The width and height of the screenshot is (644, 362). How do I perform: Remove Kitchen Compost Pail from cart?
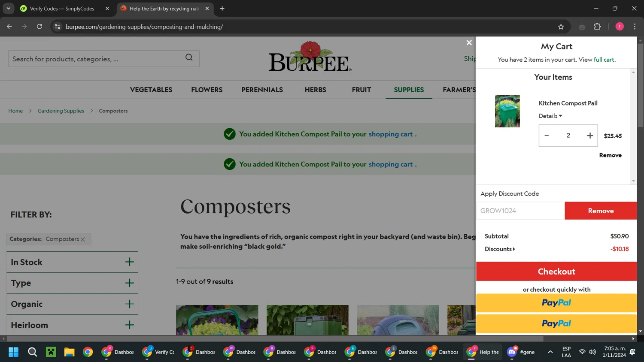point(610,155)
